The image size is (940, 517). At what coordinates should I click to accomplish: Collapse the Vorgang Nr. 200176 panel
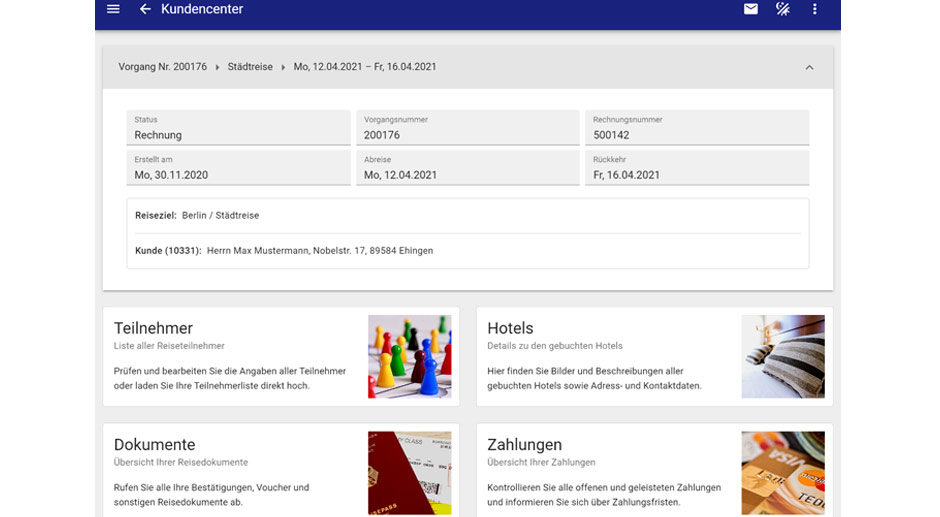(809, 68)
